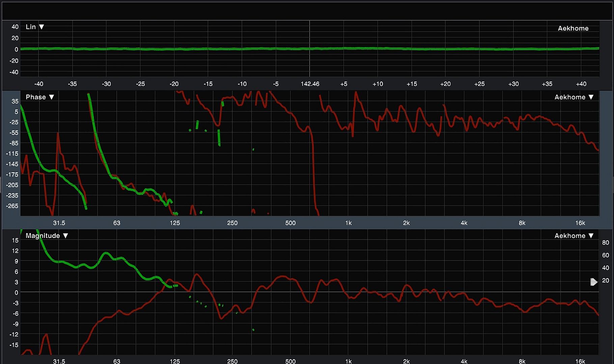Open the Lin view type dropdown
Screen dimensions: 614x364
point(35,27)
